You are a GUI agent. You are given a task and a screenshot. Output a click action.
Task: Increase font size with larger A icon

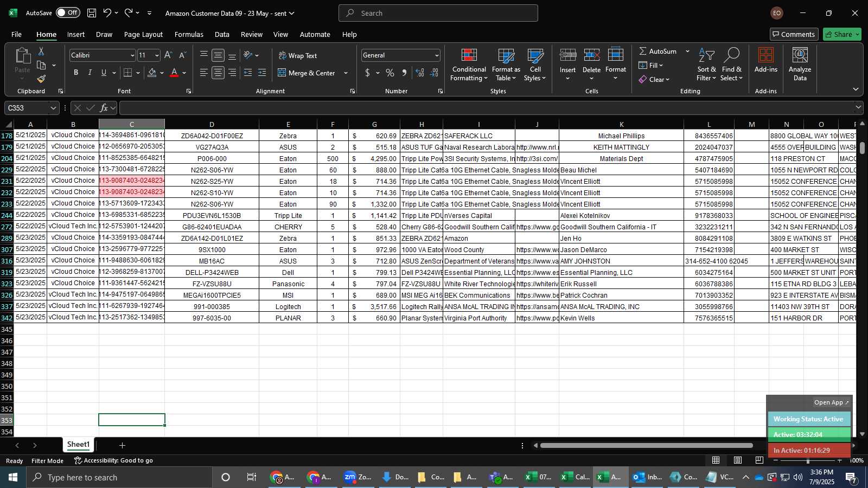(168, 55)
